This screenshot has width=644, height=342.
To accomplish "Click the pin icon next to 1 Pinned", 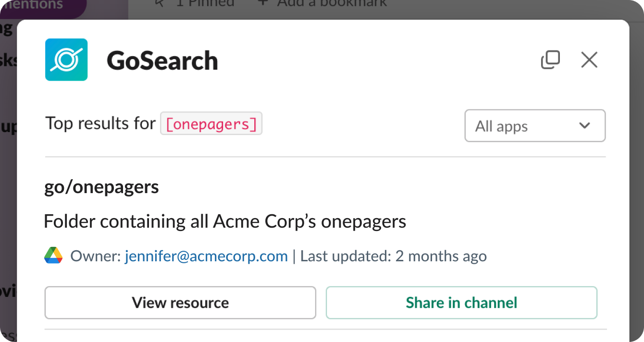I will [161, 3].
